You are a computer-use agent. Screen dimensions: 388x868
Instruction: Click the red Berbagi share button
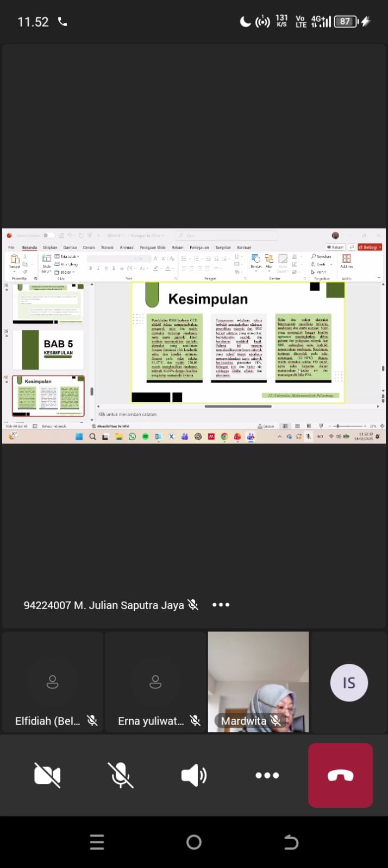(370, 247)
